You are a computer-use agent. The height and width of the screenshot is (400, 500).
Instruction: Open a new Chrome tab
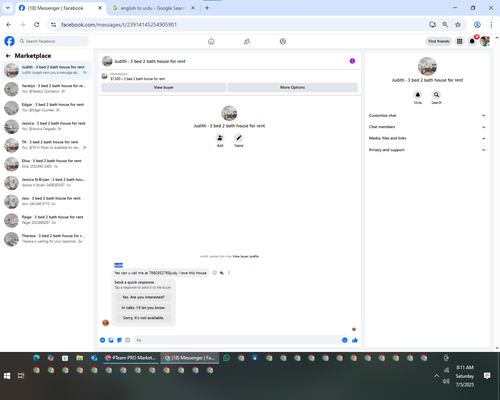(x=207, y=8)
